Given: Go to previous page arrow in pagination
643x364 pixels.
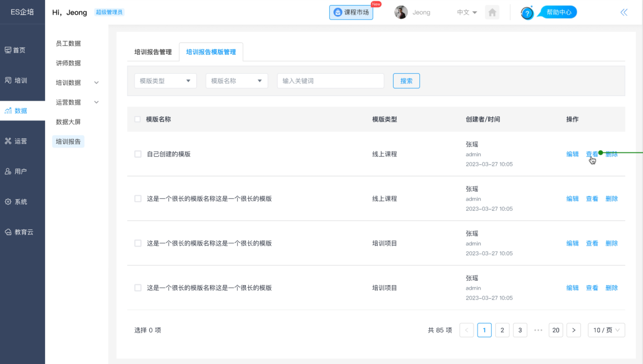Looking at the screenshot, I should tap(466, 330).
